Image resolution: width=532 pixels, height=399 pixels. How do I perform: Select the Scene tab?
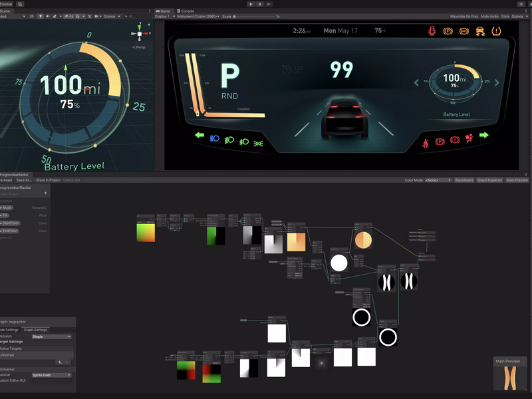click(x=5, y=11)
